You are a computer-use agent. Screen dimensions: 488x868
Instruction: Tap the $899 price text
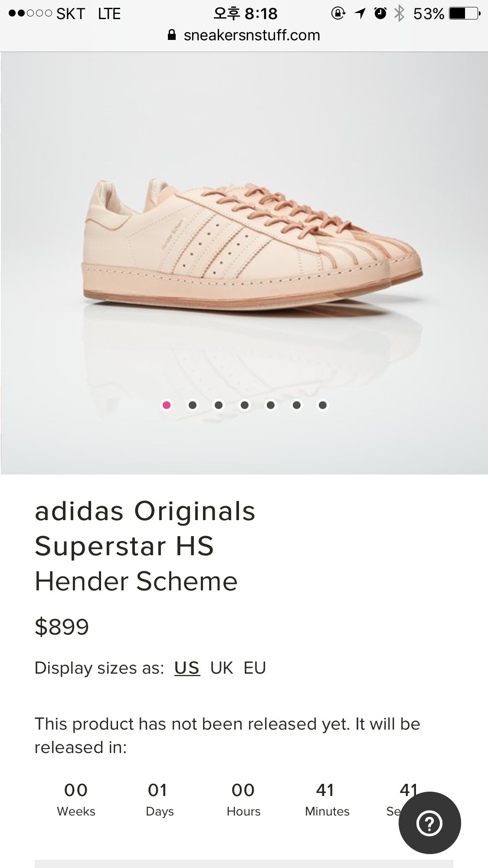click(62, 627)
